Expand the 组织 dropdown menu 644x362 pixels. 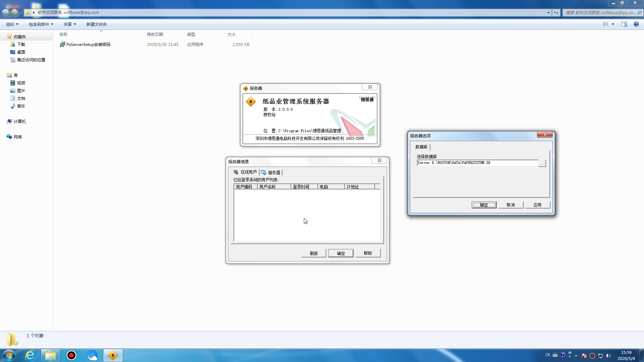click(x=12, y=24)
